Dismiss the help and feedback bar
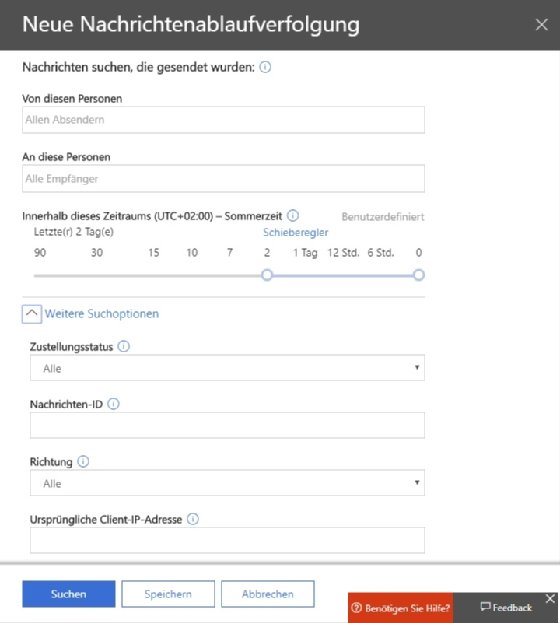The height and width of the screenshot is (623, 560). point(550,599)
